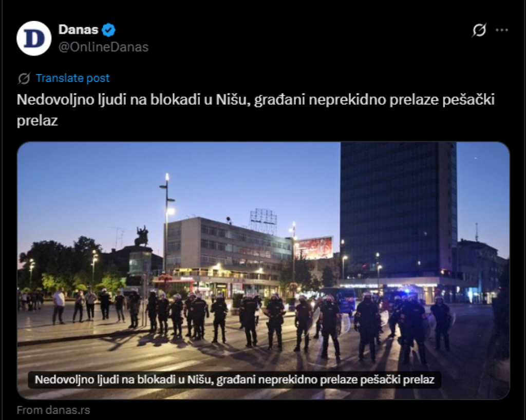Visit the @OnlineDanas handle
The height and width of the screenshot is (420, 526).
click(103, 47)
